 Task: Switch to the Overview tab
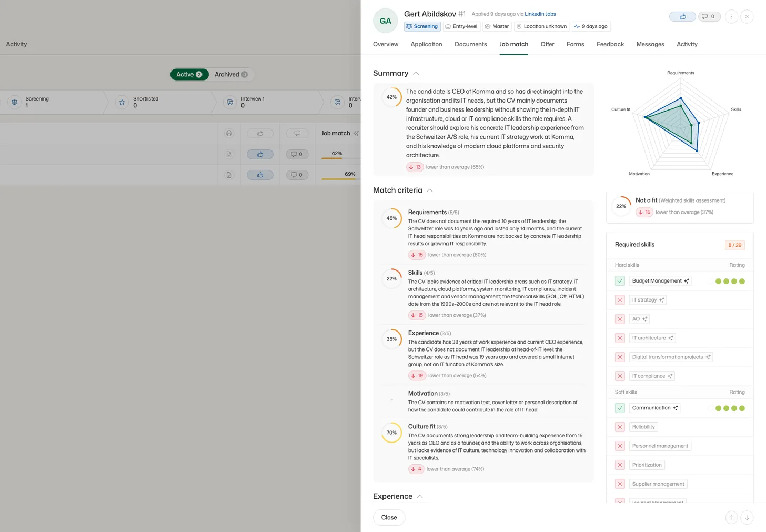click(386, 44)
